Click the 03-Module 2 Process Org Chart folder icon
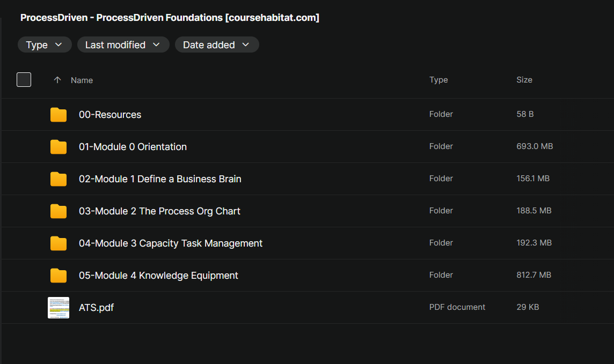This screenshot has width=614, height=364. [59, 211]
